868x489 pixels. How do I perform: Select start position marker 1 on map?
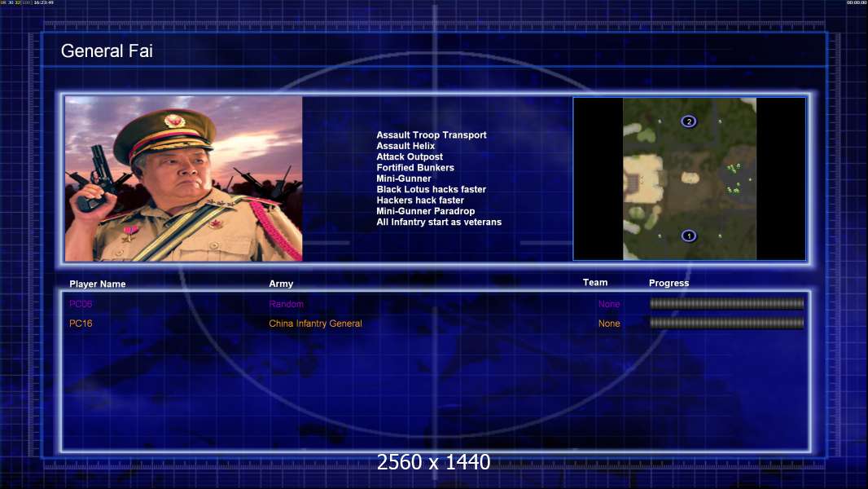coord(689,236)
